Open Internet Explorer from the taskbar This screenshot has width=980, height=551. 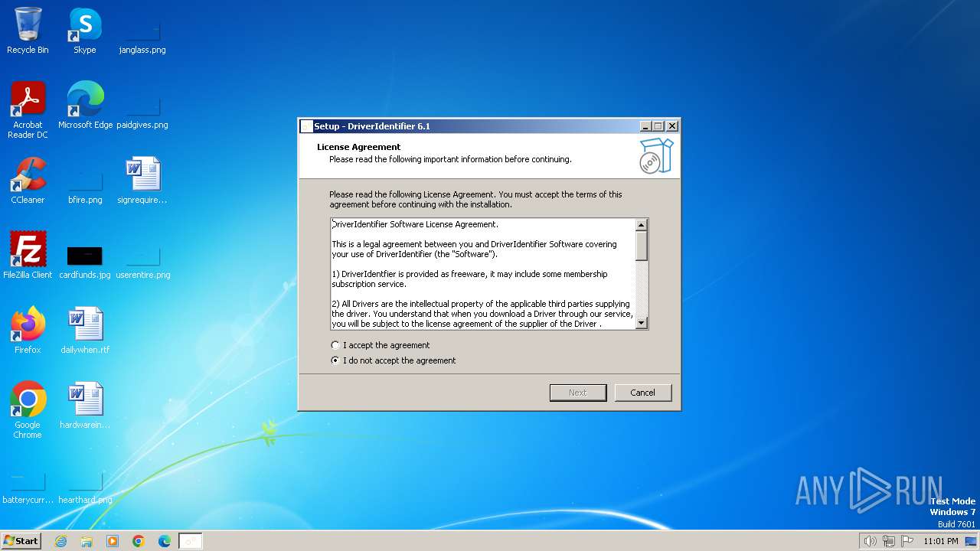pyautogui.click(x=60, y=541)
